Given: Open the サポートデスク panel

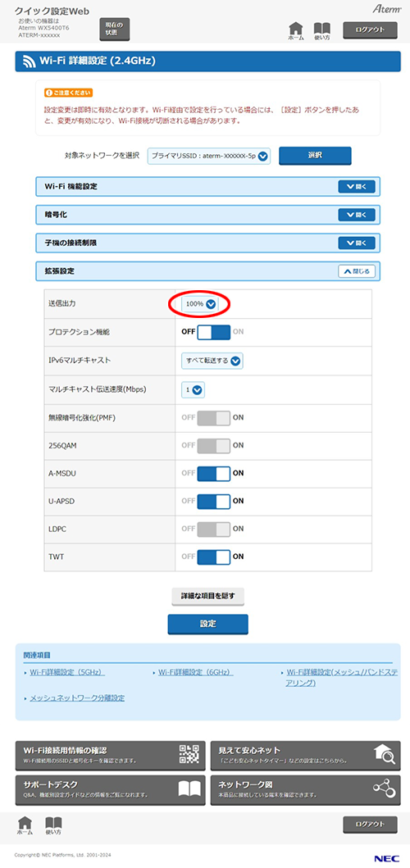Looking at the screenshot, I should [110, 788].
